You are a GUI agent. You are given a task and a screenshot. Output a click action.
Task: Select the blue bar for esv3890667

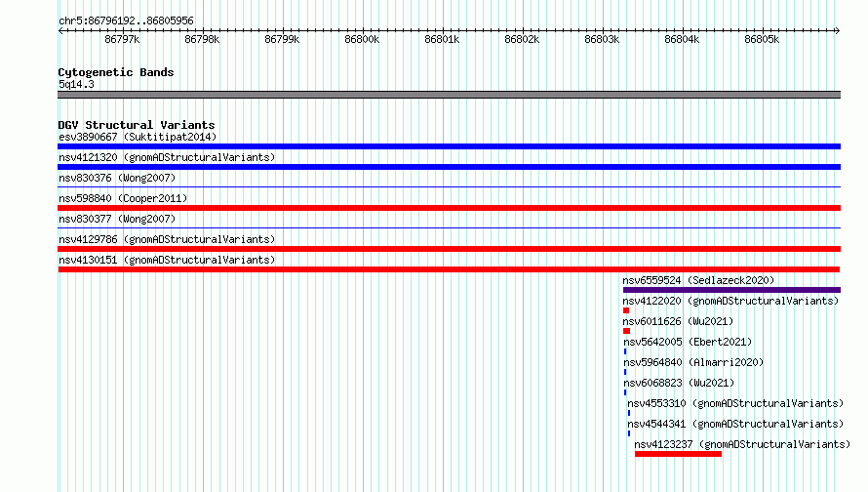449,146
